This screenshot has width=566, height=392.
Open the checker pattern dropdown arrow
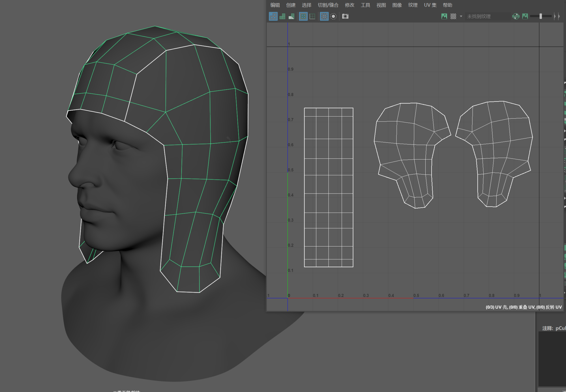[x=461, y=16]
